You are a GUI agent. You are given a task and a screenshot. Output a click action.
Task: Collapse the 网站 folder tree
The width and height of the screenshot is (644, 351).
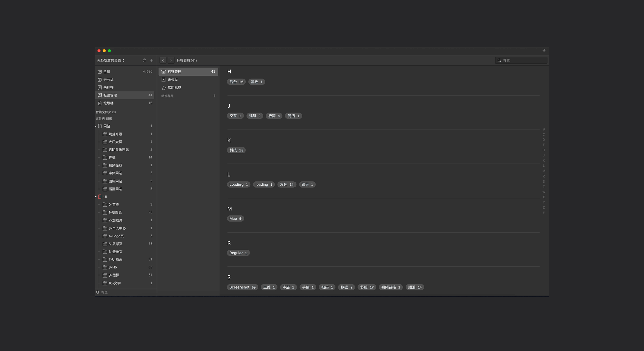96,126
